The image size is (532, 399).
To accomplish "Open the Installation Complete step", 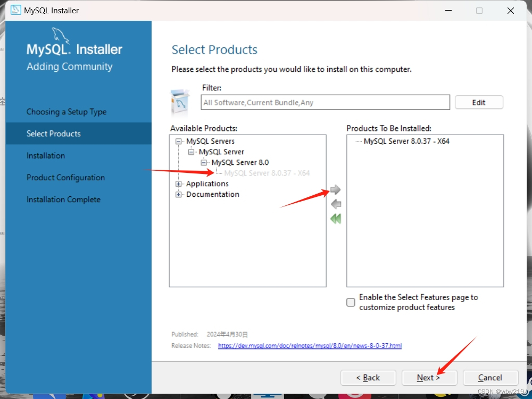I will pyautogui.click(x=63, y=199).
